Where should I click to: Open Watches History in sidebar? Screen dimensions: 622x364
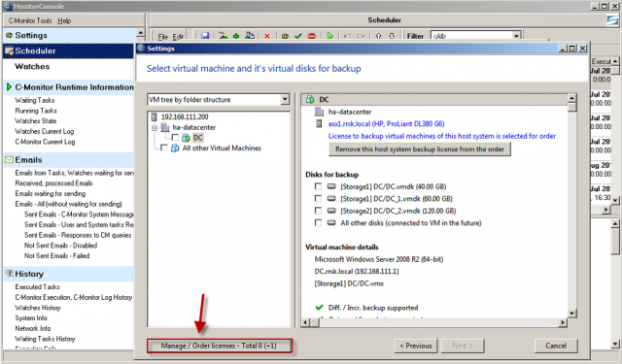[38, 308]
